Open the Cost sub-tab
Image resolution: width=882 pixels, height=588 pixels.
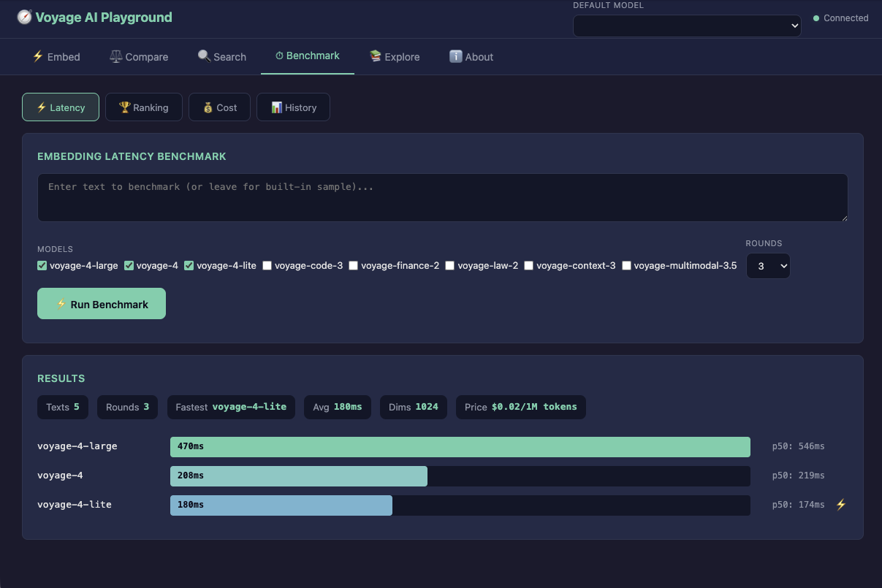pos(219,107)
